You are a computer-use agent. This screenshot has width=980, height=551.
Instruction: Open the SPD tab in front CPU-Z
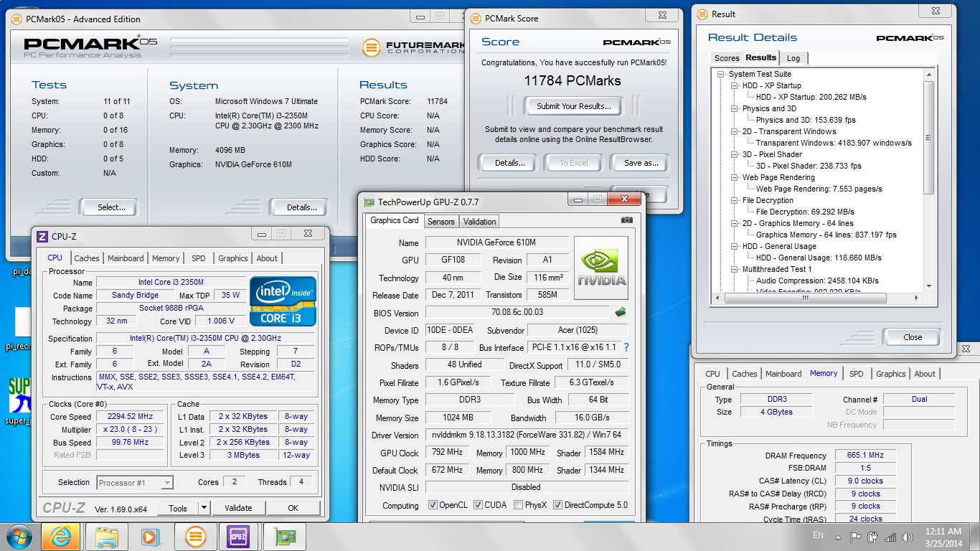click(x=199, y=258)
